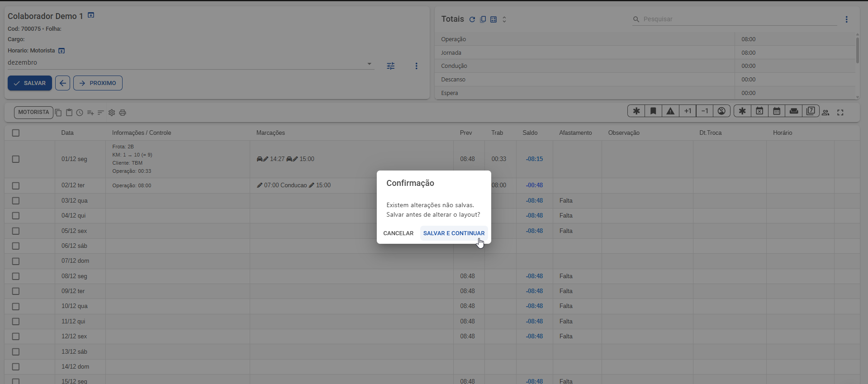Go back with the left arrow button

coord(62,83)
